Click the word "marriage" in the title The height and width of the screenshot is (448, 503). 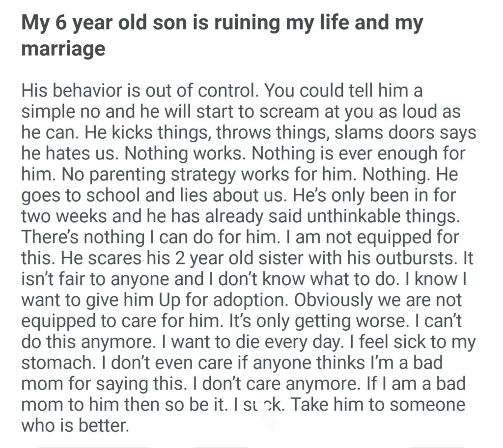click(x=63, y=49)
